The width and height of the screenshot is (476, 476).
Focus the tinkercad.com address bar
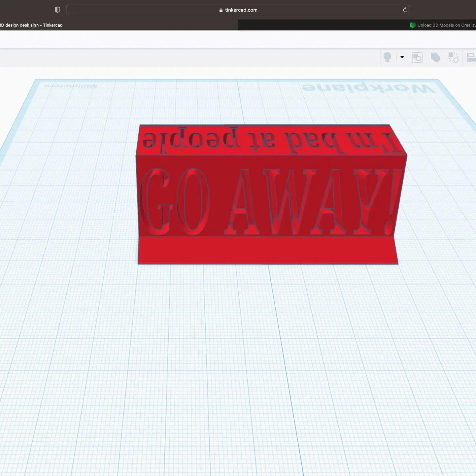[241, 10]
